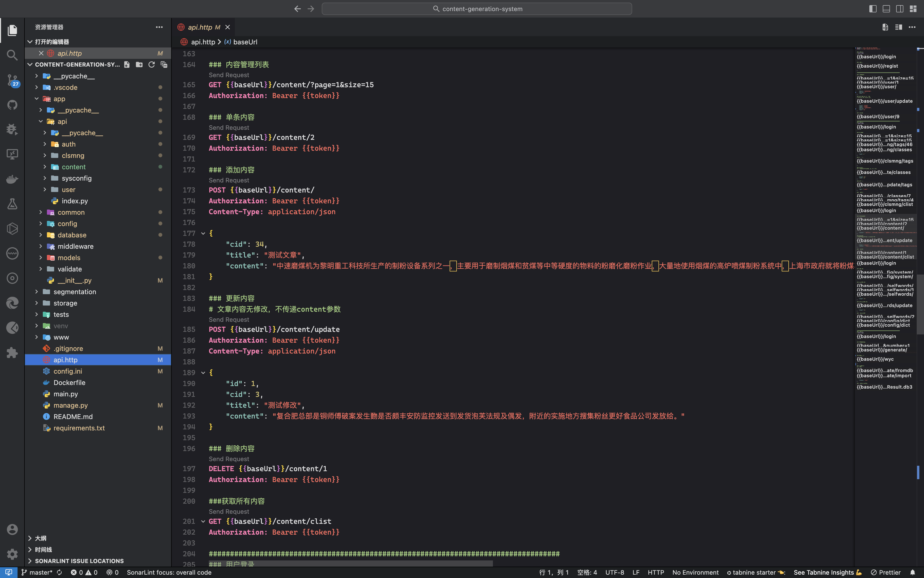
Task: Toggle the bottom panel visibility
Action: (886, 9)
